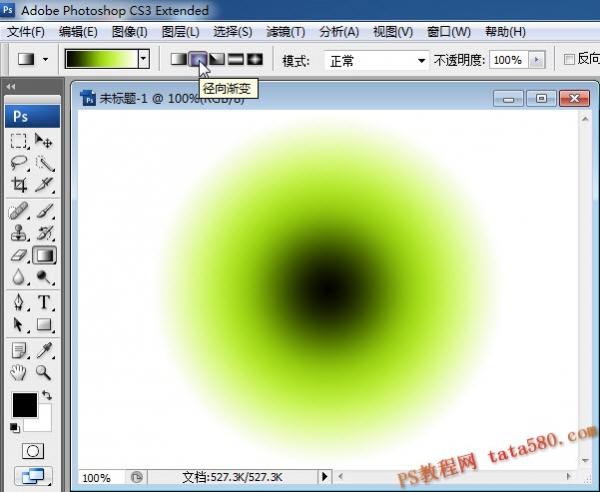Choose linear gradient style

[x=179, y=59]
